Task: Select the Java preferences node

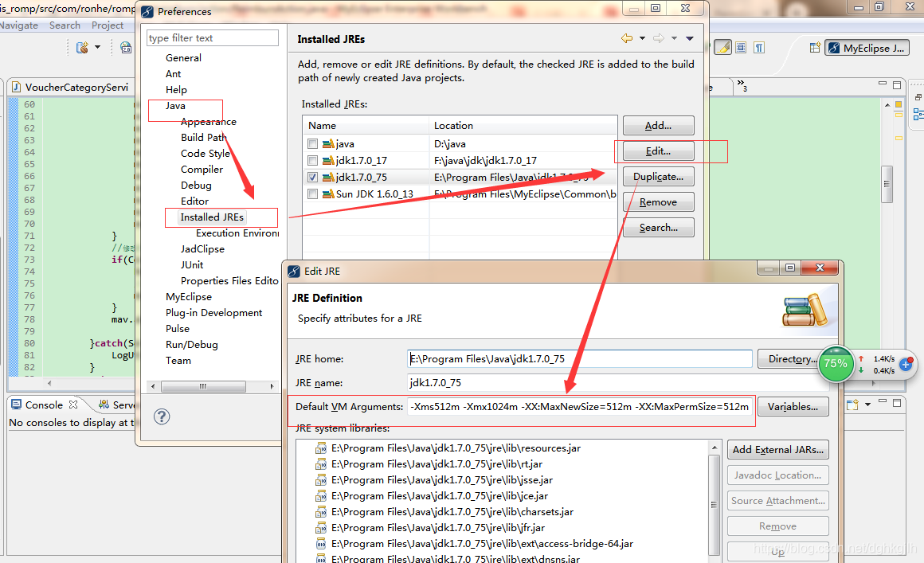Action: [x=175, y=105]
